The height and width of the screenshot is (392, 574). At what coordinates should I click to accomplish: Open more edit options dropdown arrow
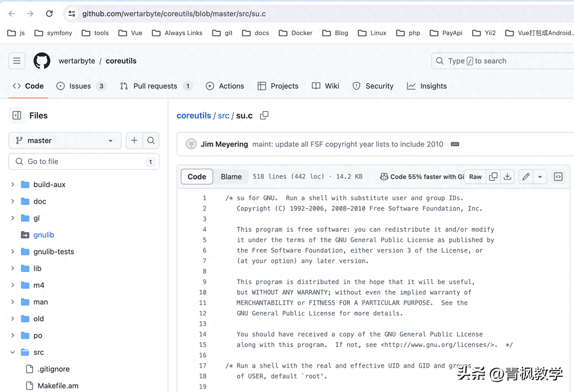[540, 177]
